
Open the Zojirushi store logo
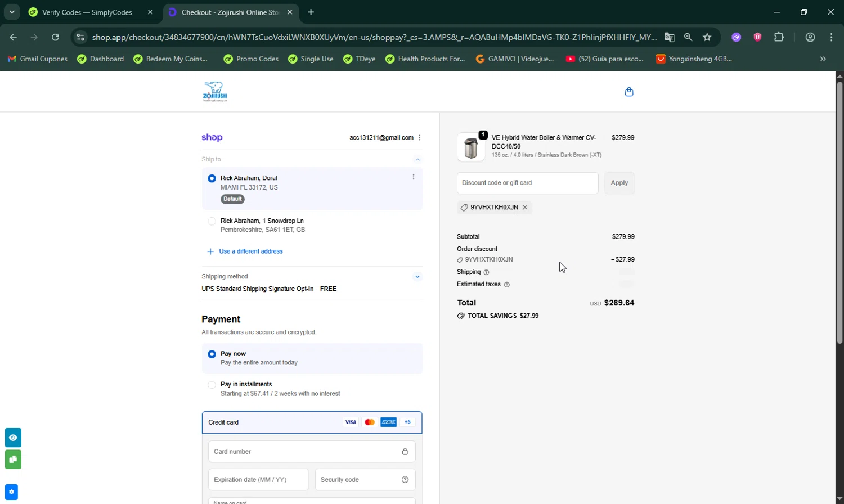tap(215, 91)
